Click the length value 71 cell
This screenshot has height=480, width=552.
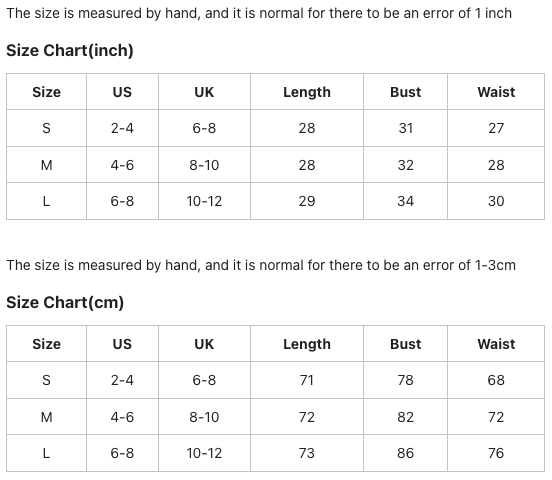(307, 380)
